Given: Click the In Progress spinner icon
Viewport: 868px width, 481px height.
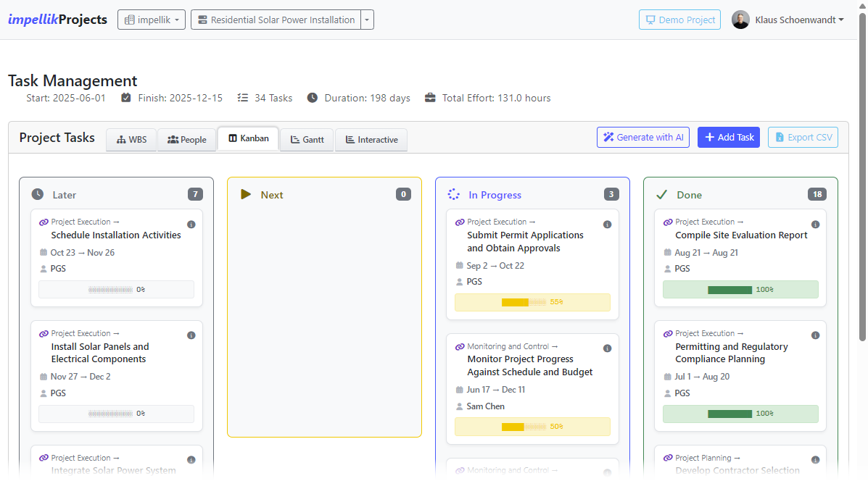Looking at the screenshot, I should tap(454, 194).
